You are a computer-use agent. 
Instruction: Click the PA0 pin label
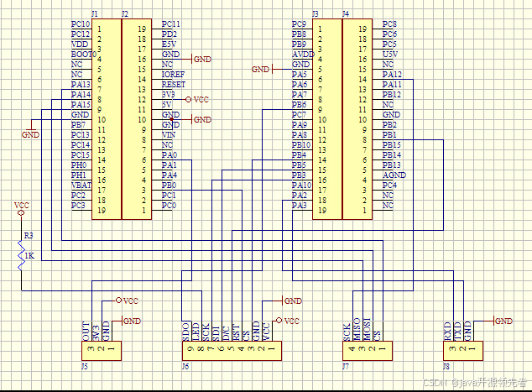coord(170,154)
